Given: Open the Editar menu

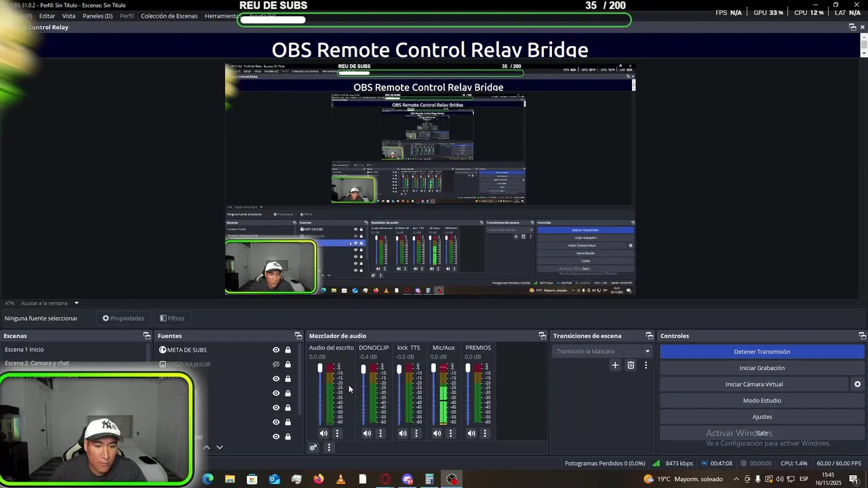Looking at the screenshot, I should 47,16.
